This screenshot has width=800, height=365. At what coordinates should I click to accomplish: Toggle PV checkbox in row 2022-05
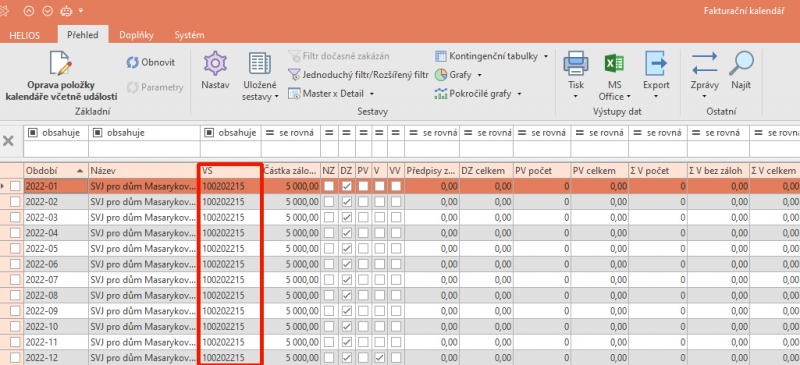pos(363,249)
